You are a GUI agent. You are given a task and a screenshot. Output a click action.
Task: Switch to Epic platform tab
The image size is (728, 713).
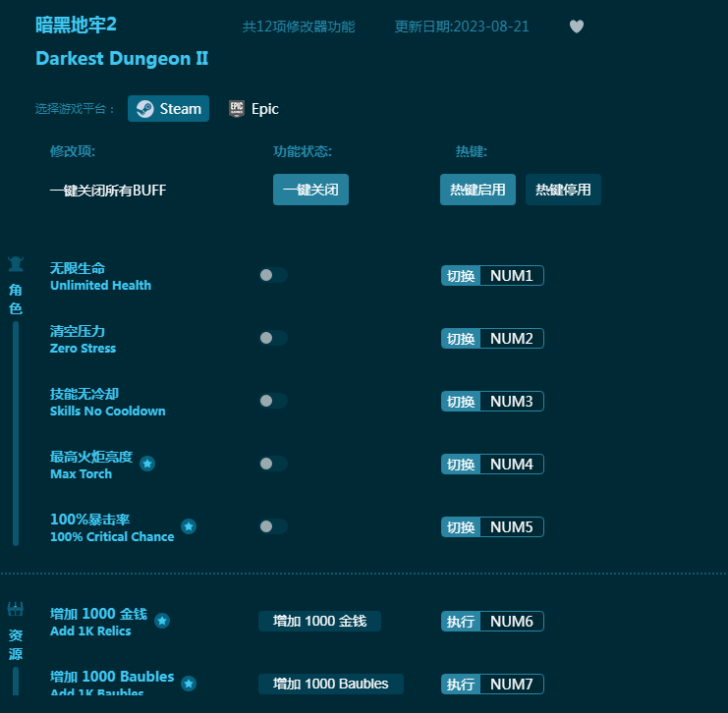coord(253,109)
